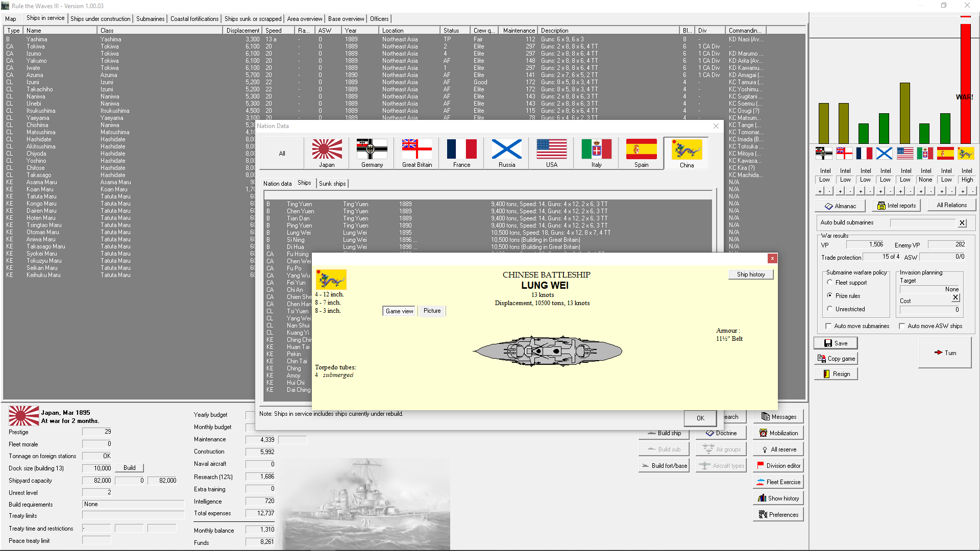Select the Germany flag in Nation Data
The width and height of the screenshot is (980, 551).
pos(372,153)
